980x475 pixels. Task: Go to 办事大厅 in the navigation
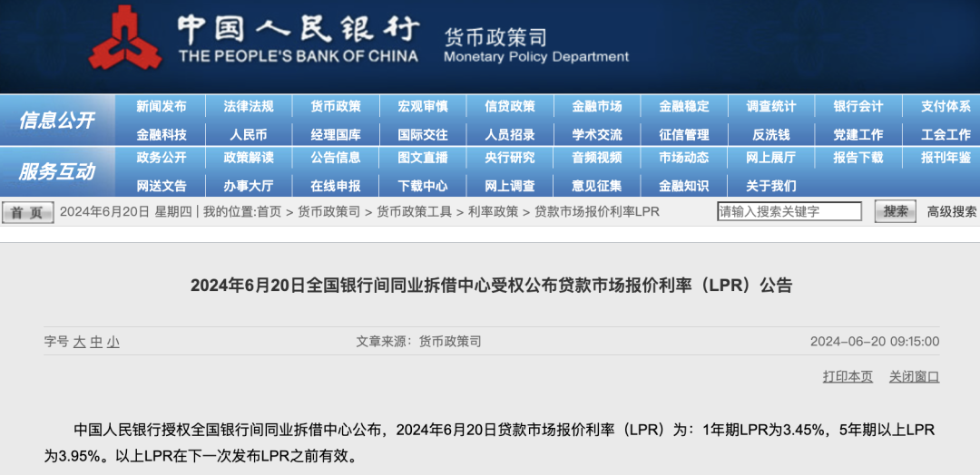point(248,186)
